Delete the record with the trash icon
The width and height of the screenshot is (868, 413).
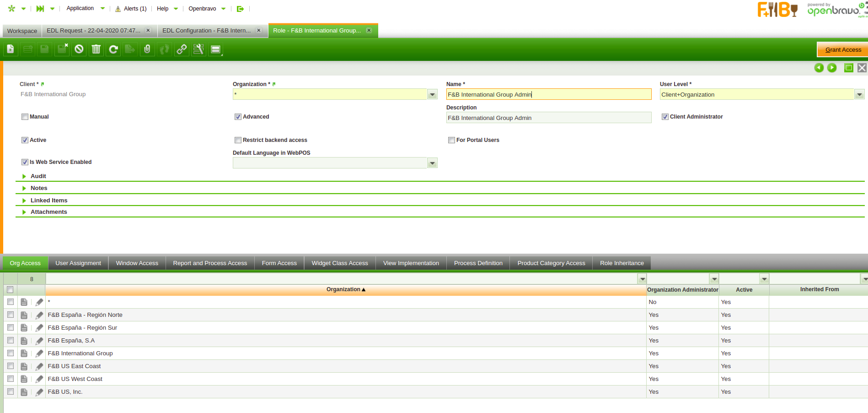click(96, 49)
